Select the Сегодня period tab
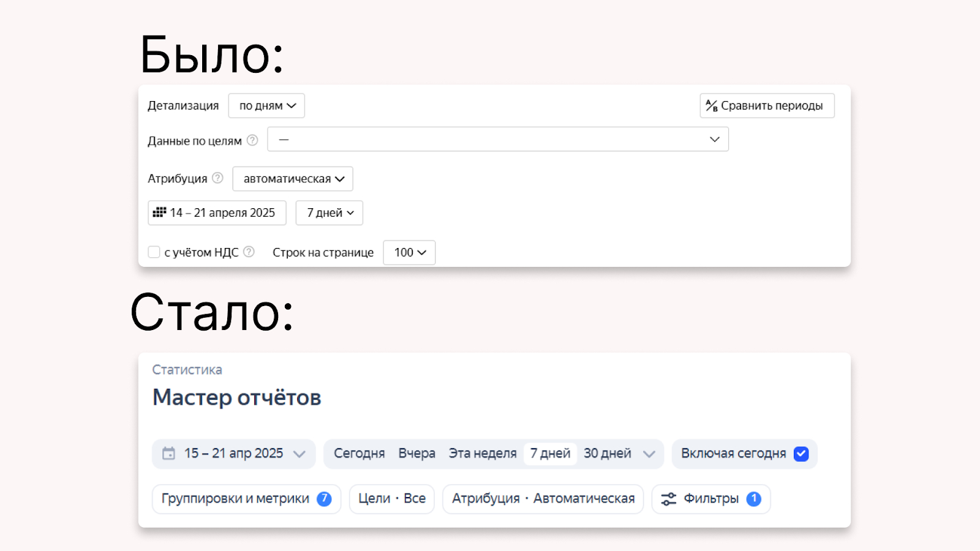980x551 pixels. [359, 454]
